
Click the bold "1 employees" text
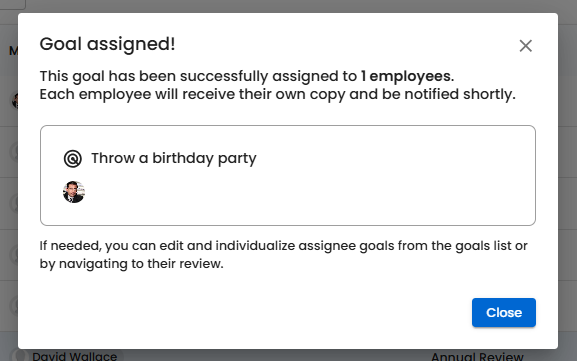coord(407,76)
